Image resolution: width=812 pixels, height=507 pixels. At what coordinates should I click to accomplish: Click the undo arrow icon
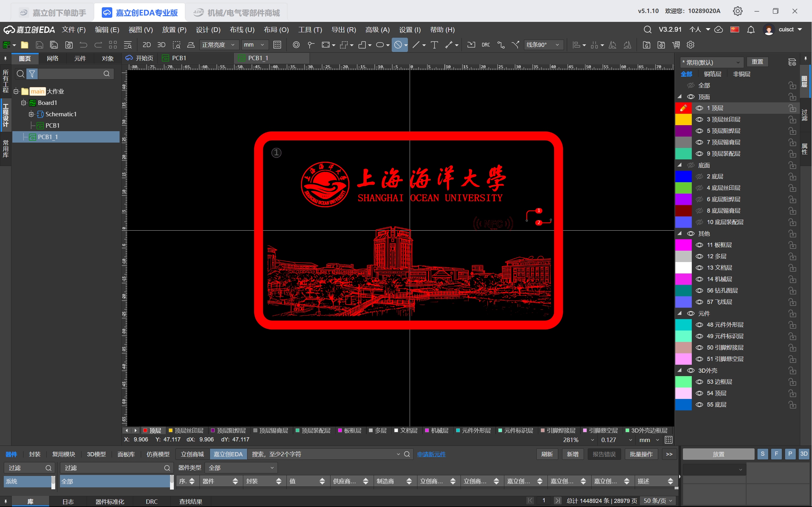click(x=83, y=45)
